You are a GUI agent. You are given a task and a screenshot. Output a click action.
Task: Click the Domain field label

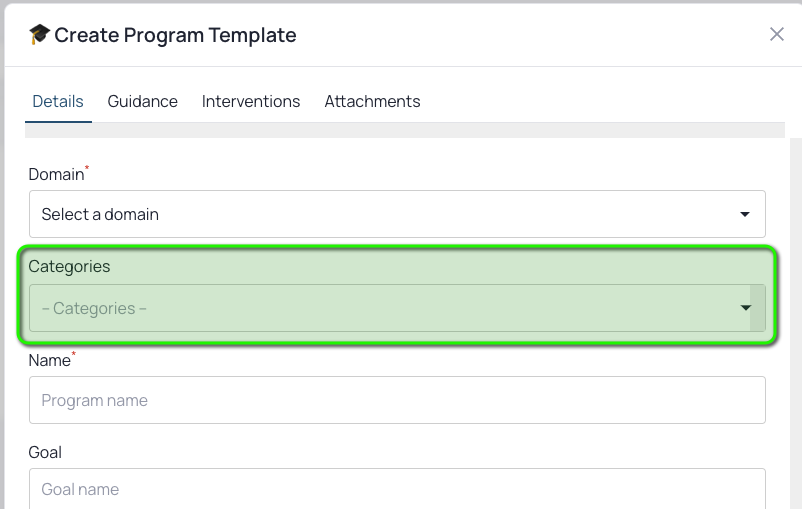click(56, 174)
